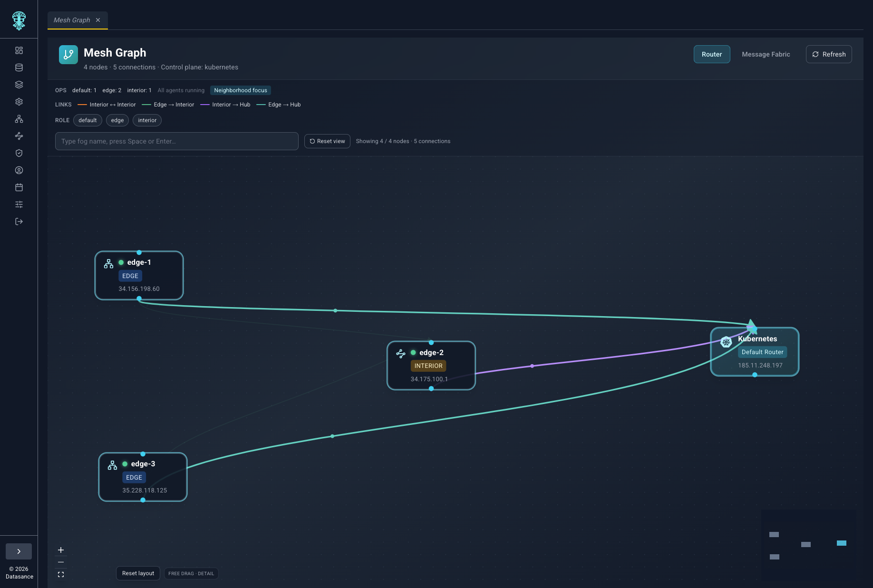Switch to Router view
The image size is (873, 588).
(712, 54)
